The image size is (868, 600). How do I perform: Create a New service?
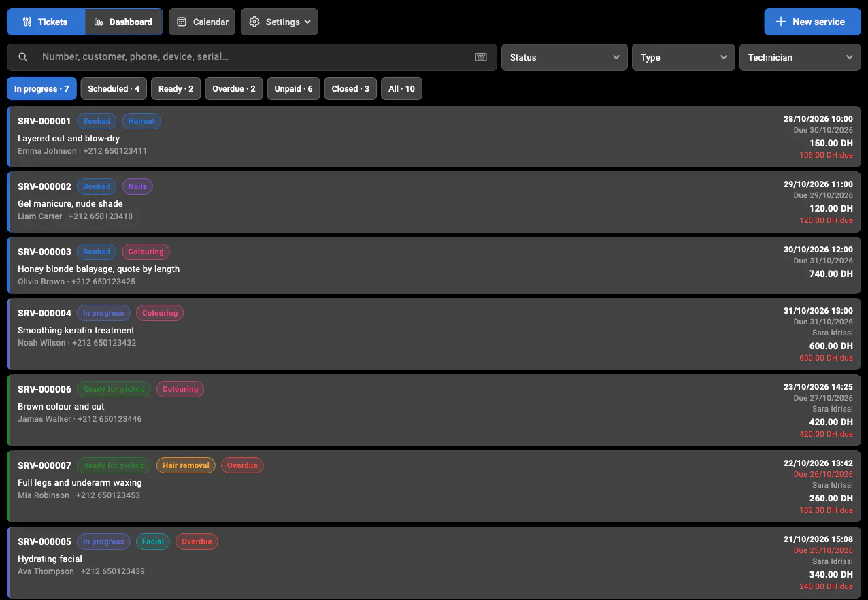coord(813,22)
